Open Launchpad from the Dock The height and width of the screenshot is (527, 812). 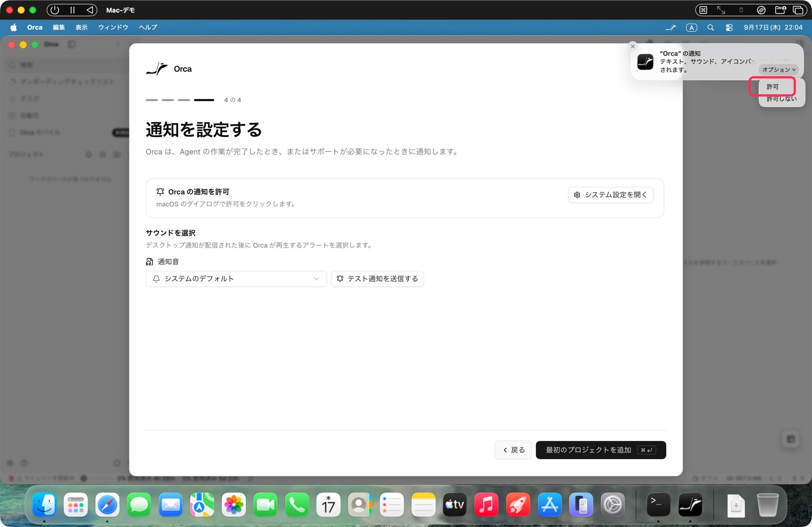tap(76, 504)
